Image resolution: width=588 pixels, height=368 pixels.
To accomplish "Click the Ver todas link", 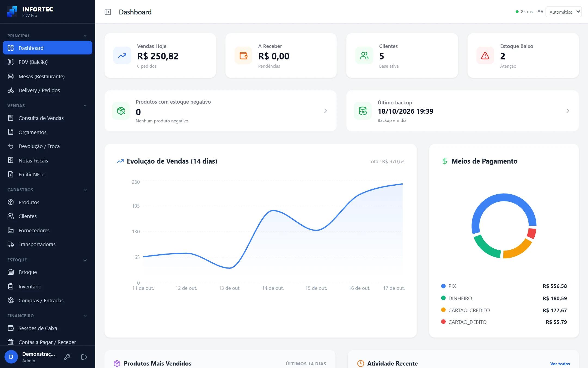I will click(x=560, y=364).
